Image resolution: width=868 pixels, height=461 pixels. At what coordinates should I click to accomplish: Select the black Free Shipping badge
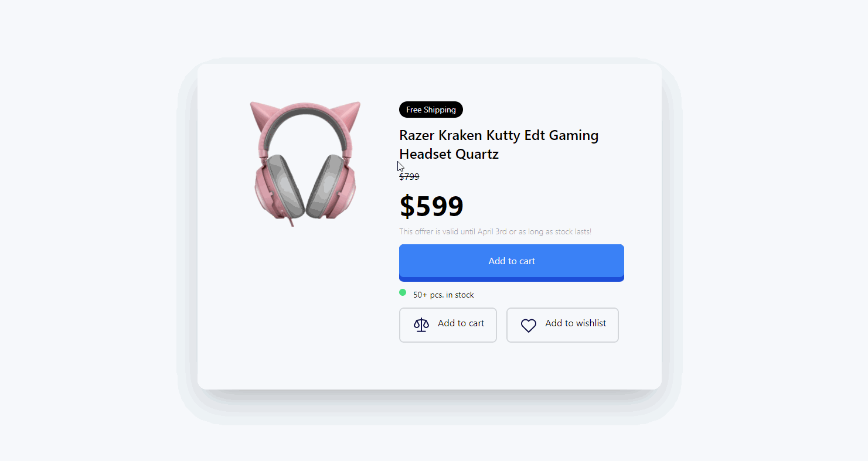click(431, 110)
